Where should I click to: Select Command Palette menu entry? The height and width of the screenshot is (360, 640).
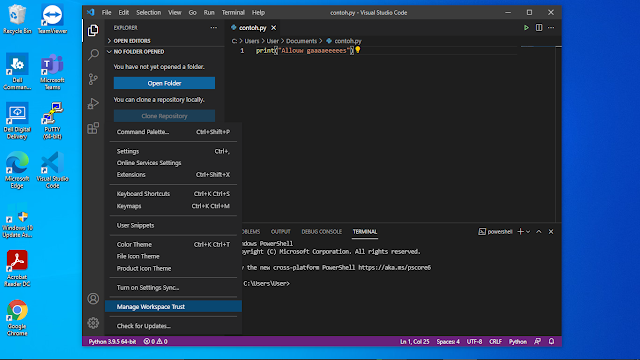173,132
